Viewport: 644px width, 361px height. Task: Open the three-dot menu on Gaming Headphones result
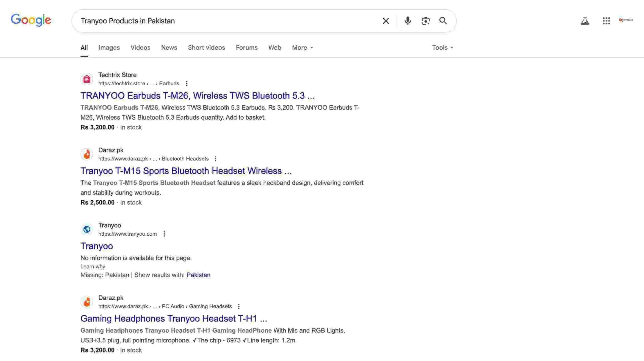pyautogui.click(x=238, y=306)
